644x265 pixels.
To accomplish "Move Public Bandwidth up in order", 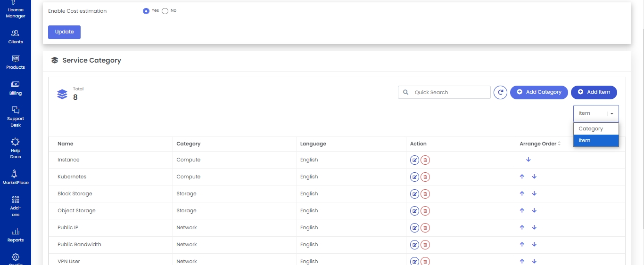I will 522,244.
